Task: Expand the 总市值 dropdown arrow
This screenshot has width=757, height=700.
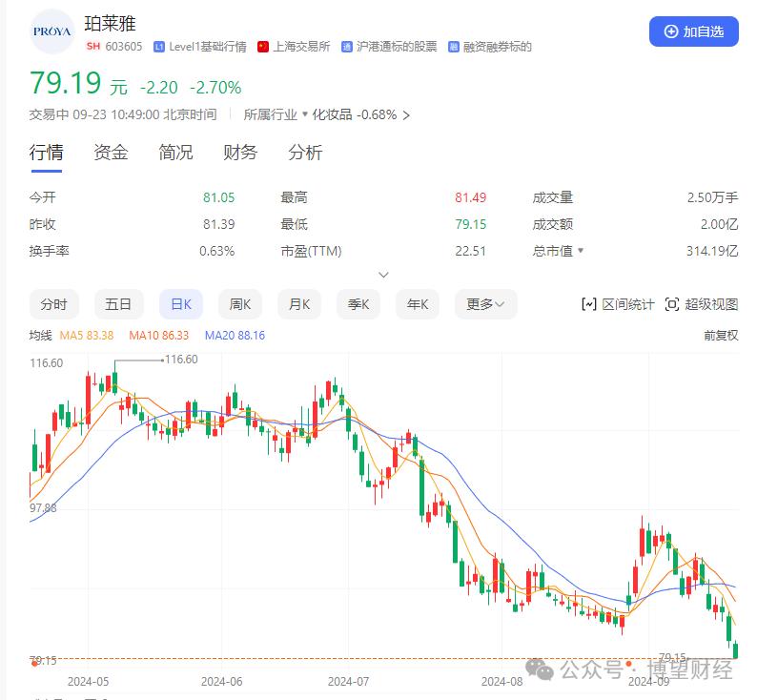Action: click(x=581, y=251)
